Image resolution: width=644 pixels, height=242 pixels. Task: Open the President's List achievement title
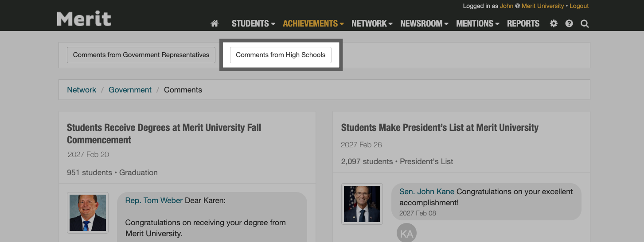[440, 127]
